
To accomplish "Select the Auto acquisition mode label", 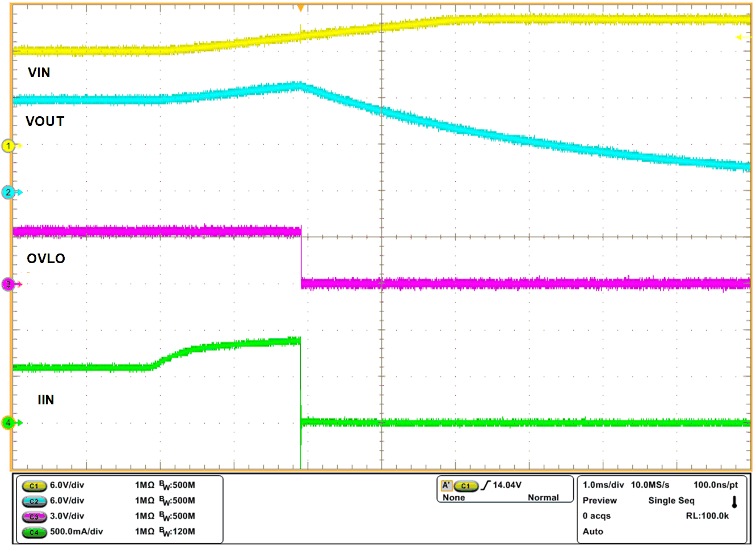I will pyautogui.click(x=592, y=531).
